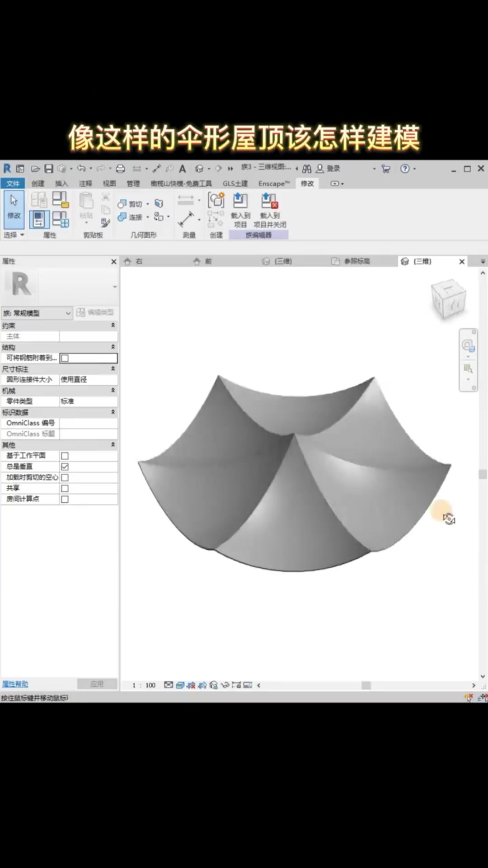
Task: Open the Measure tool in the ribbon
Action: [x=186, y=219]
